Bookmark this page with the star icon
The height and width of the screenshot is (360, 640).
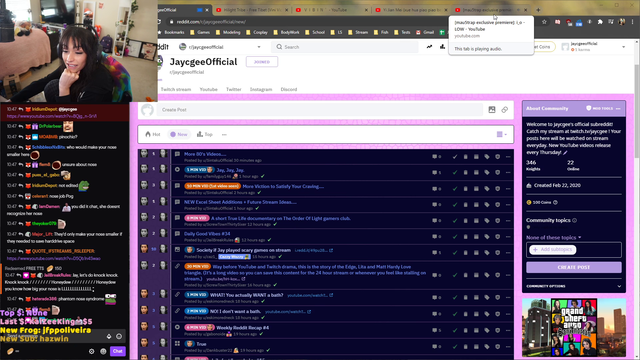tap(544, 22)
